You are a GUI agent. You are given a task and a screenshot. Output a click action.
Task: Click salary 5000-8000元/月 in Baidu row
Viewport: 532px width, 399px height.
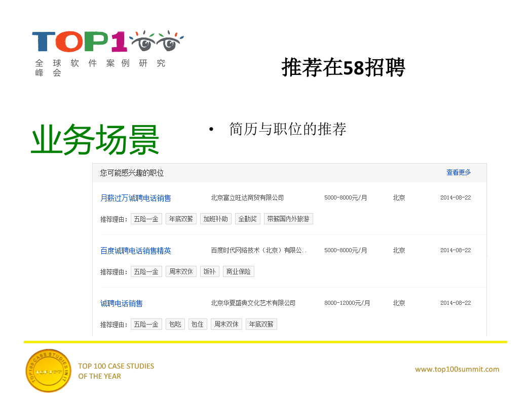click(x=346, y=251)
